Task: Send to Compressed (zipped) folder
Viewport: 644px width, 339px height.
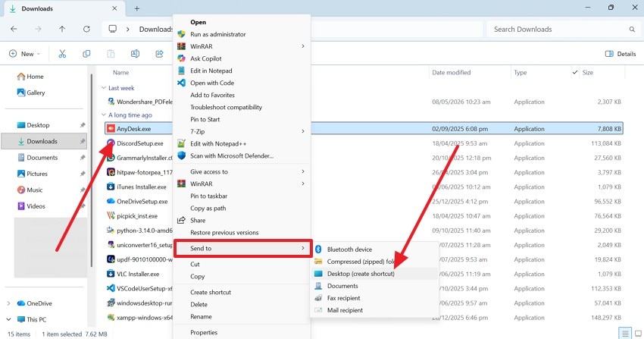Action: pyautogui.click(x=374, y=262)
